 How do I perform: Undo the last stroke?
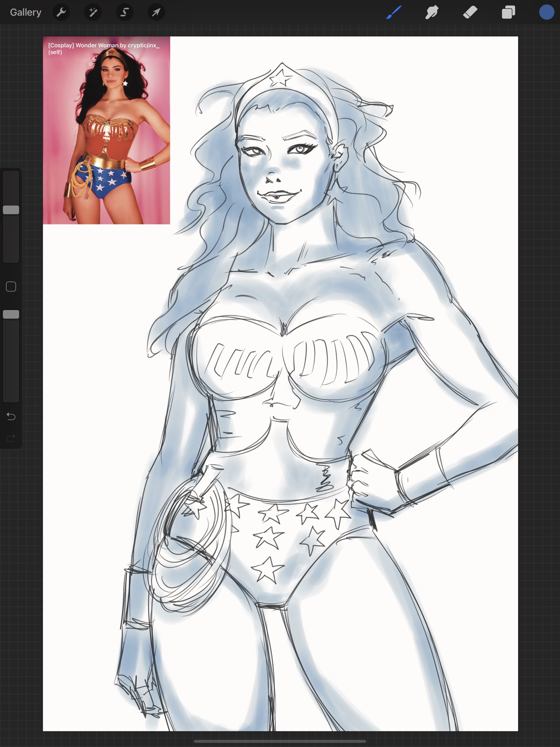[11, 416]
